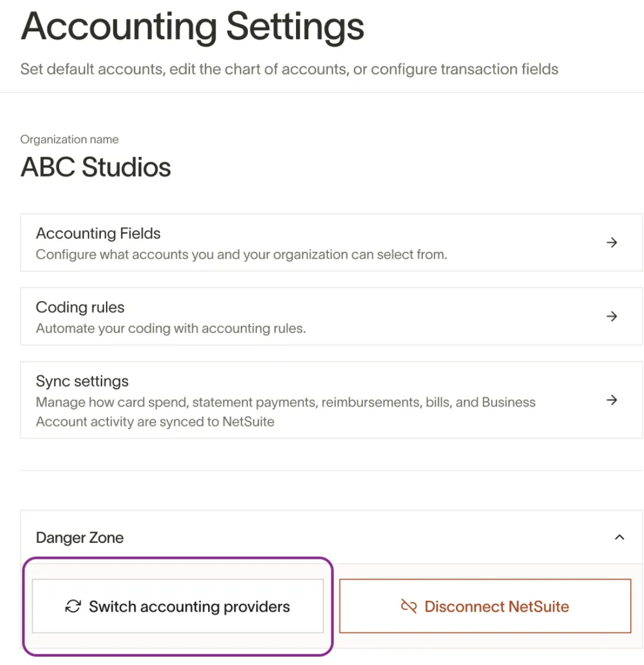Open the Coding rules card title
The image size is (644, 665).
click(80, 307)
